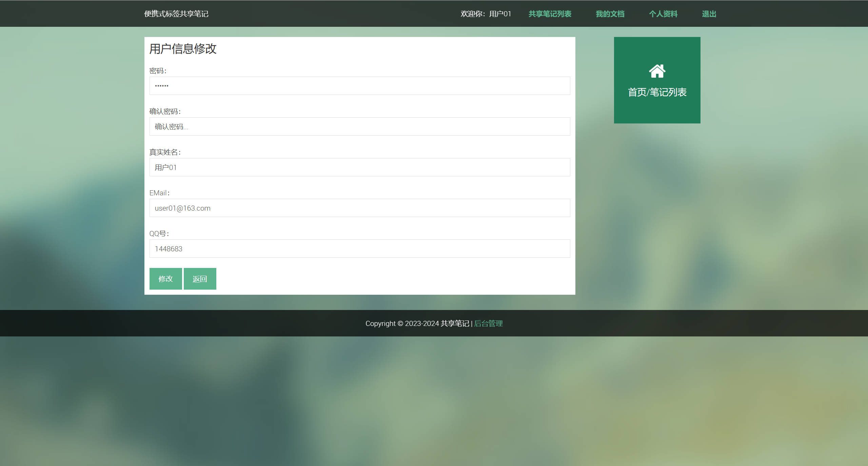Screen dimensions: 868x466
Task: Click the EMail field with user01@163.com
Action: coord(360,208)
